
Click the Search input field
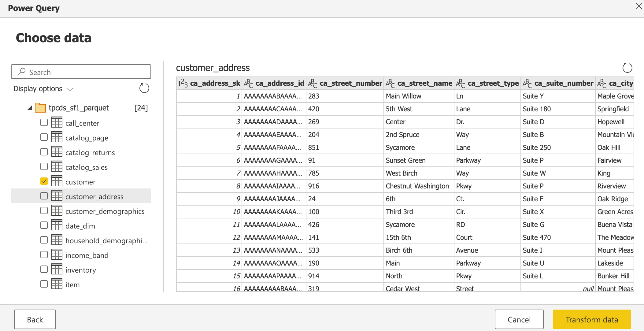pos(82,72)
